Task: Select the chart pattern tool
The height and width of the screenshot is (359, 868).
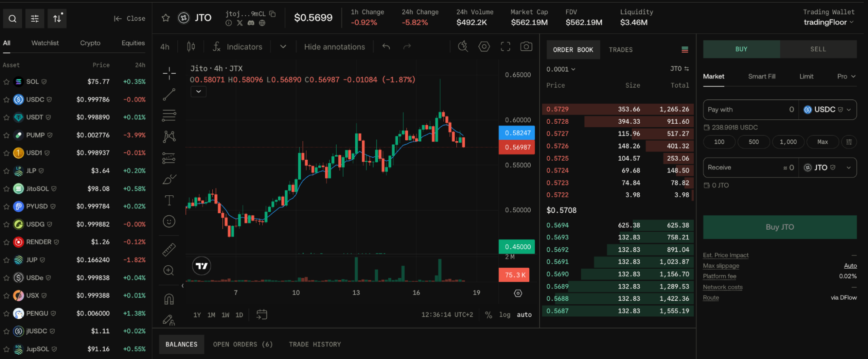Action: (169, 137)
